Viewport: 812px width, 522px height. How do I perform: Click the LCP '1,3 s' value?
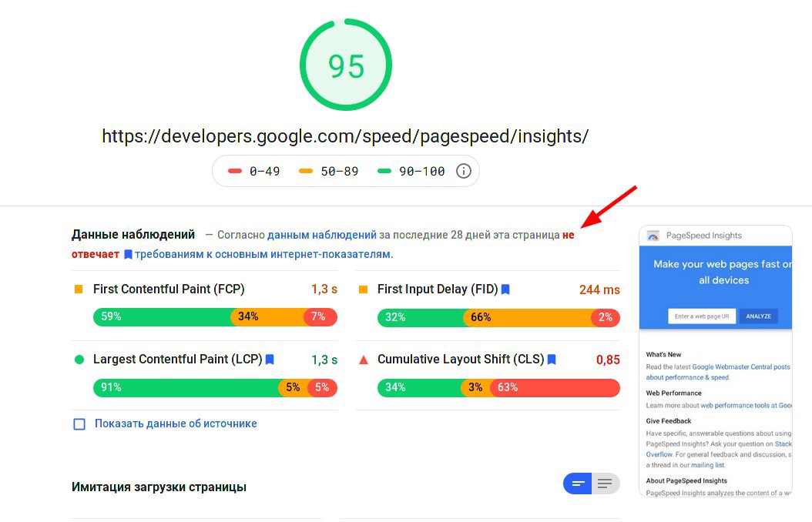[324, 360]
